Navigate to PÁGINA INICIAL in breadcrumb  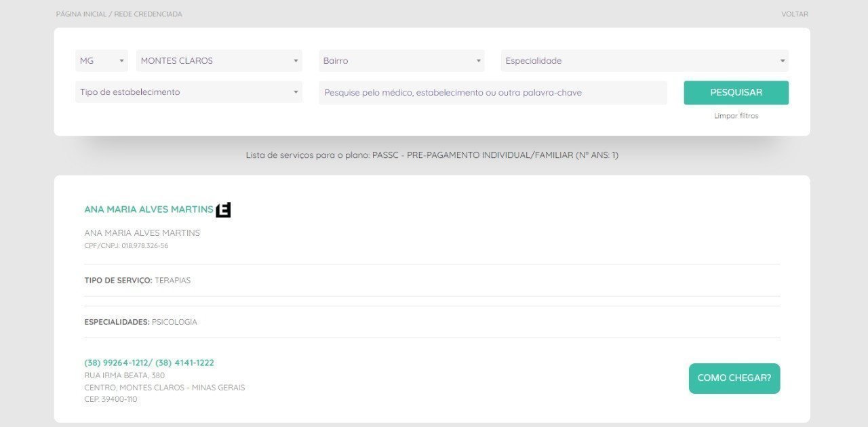point(82,14)
